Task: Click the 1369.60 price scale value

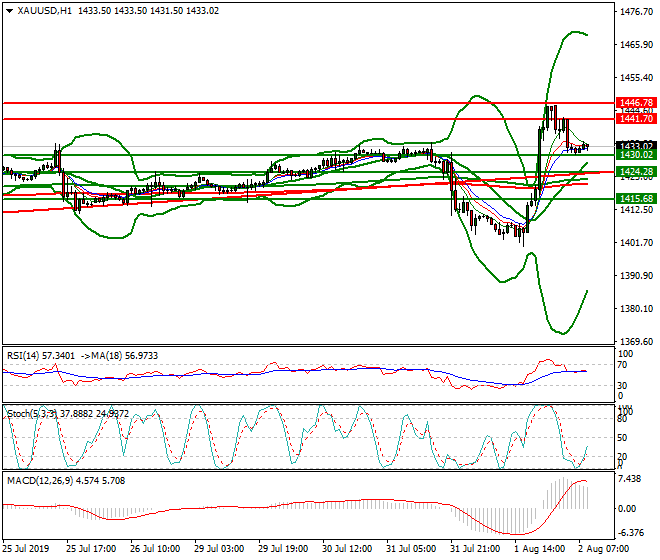Action: 636,341
